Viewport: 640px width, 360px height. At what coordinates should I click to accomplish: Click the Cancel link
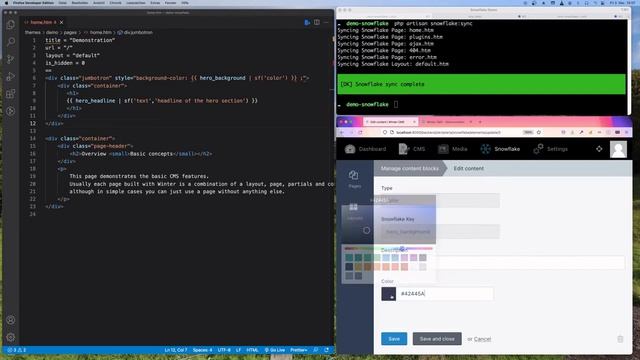482,339
